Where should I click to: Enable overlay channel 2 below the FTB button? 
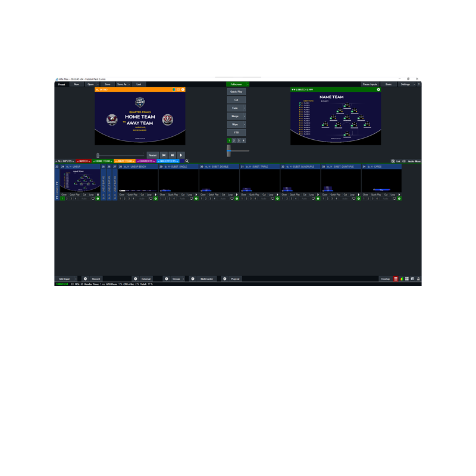[233, 140]
